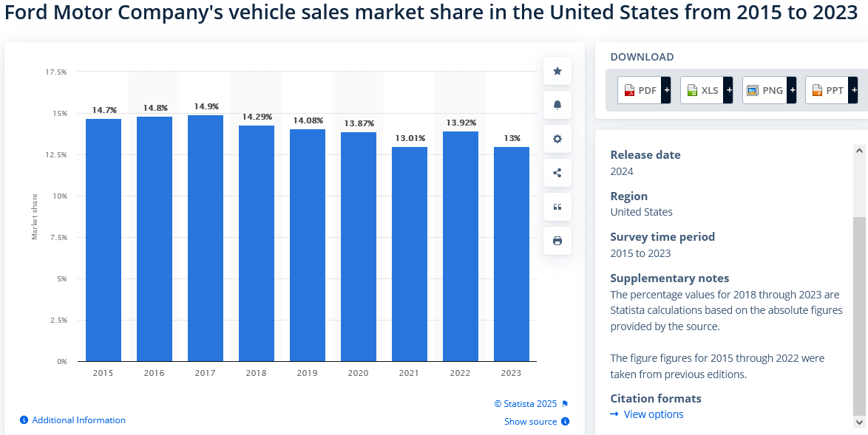The width and height of the screenshot is (868, 435).
Task: Click the plus next to PNG
Action: pyautogui.click(x=791, y=90)
